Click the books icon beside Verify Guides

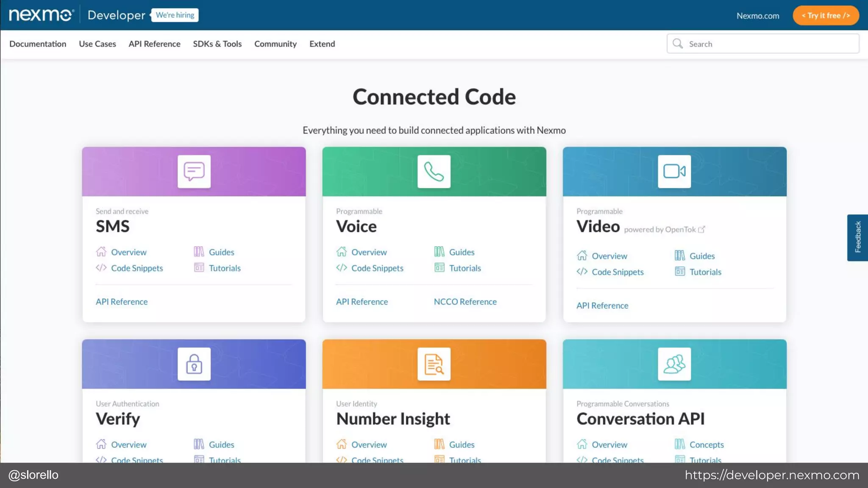point(199,444)
